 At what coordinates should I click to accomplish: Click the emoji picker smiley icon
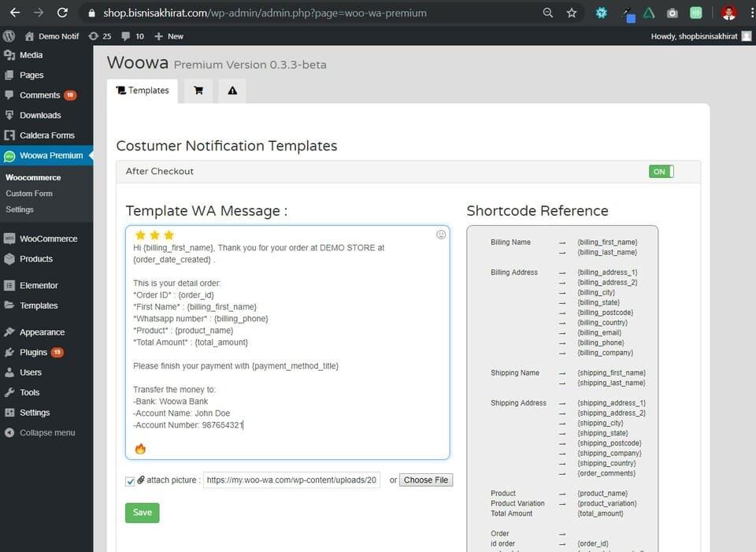(441, 235)
